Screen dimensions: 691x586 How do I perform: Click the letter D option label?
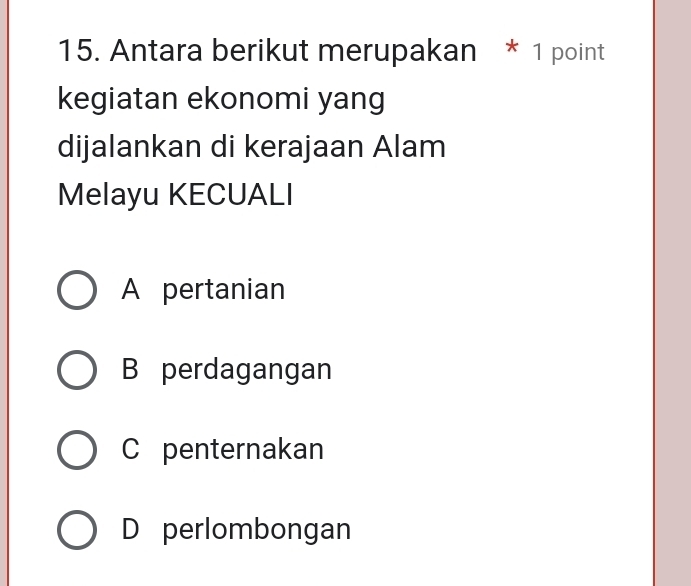(x=130, y=530)
